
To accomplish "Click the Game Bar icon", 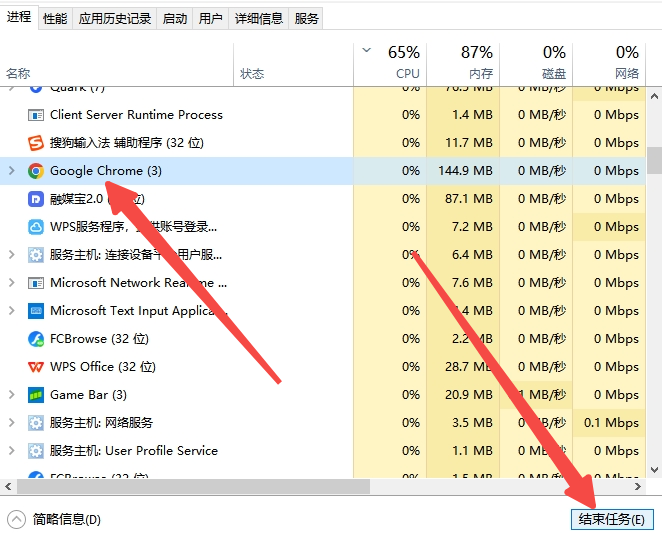I will click(36, 395).
